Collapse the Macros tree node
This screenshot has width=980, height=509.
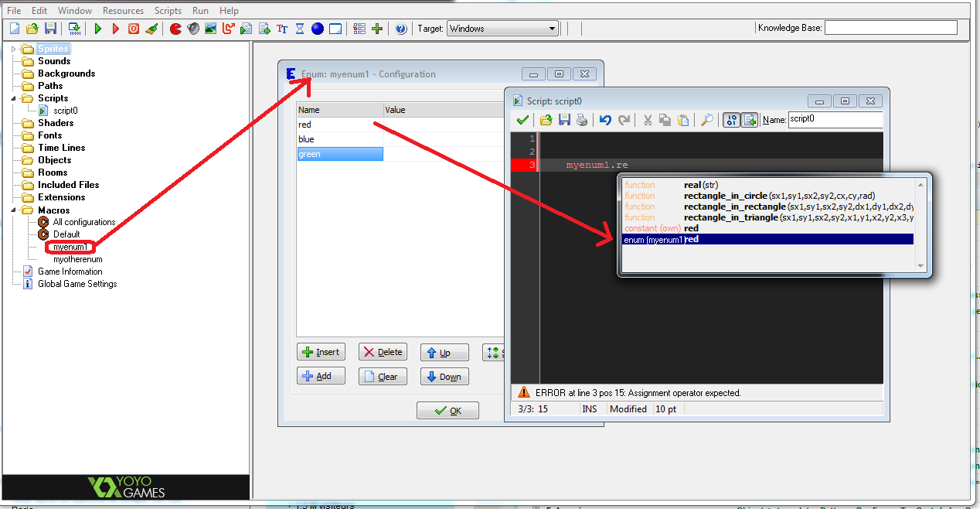coord(13,210)
